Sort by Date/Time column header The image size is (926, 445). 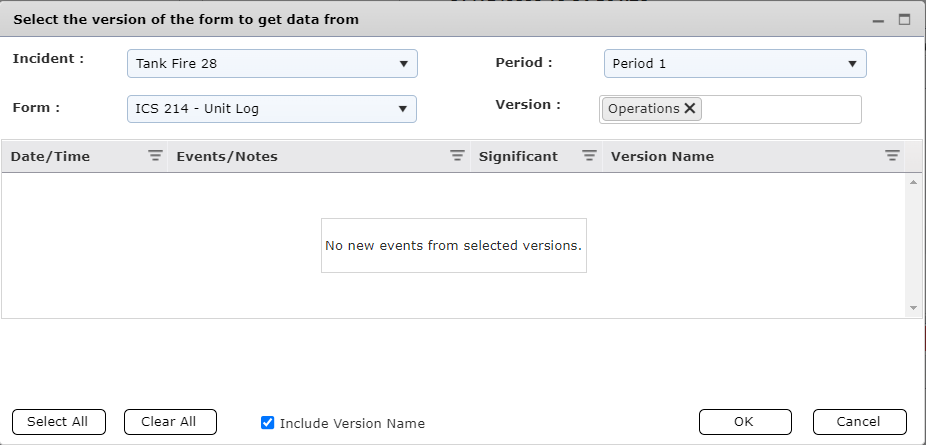tap(50, 156)
